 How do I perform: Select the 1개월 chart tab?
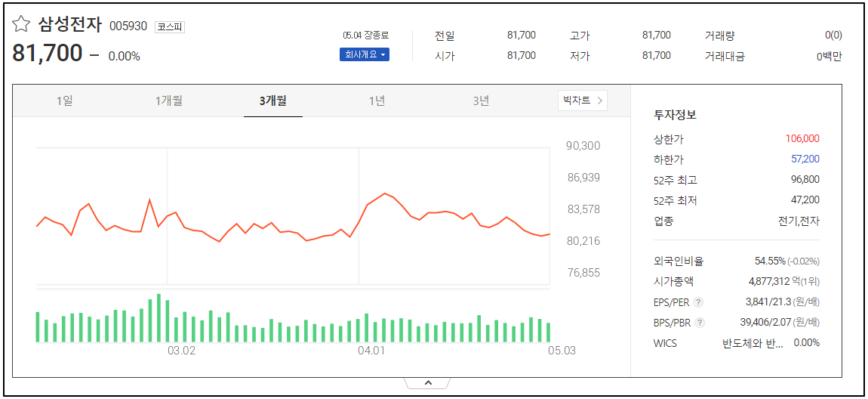[169, 101]
